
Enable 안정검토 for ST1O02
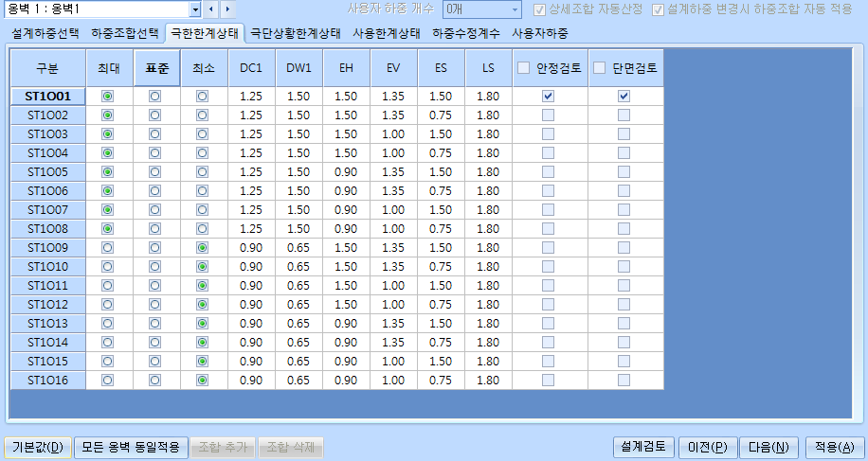point(548,115)
